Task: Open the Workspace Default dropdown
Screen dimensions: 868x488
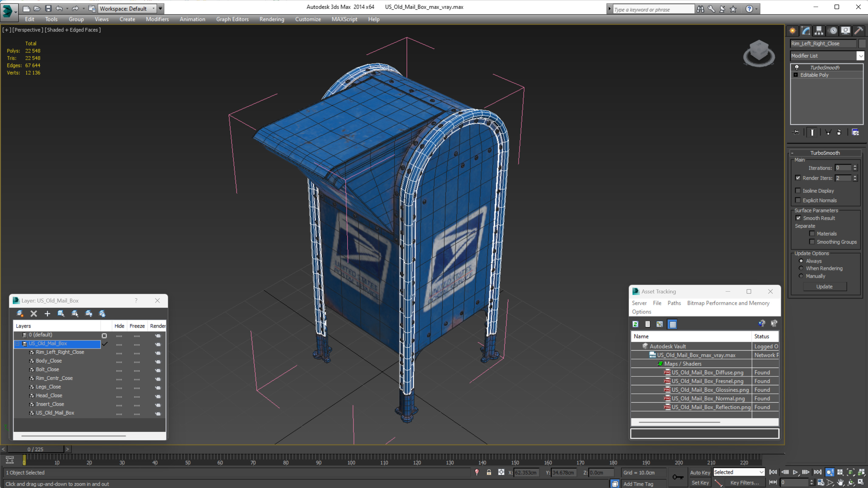Action: pyautogui.click(x=127, y=9)
